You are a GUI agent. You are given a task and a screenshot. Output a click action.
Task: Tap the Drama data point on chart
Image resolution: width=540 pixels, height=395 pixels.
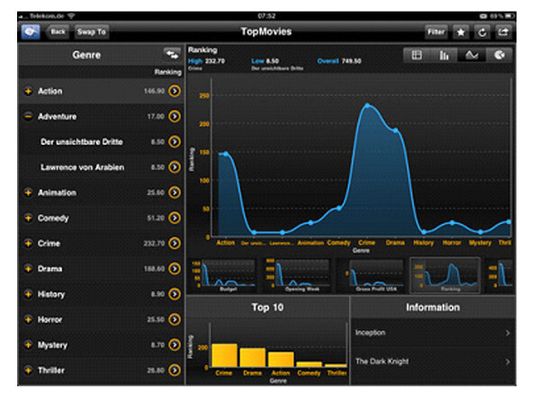396,131
